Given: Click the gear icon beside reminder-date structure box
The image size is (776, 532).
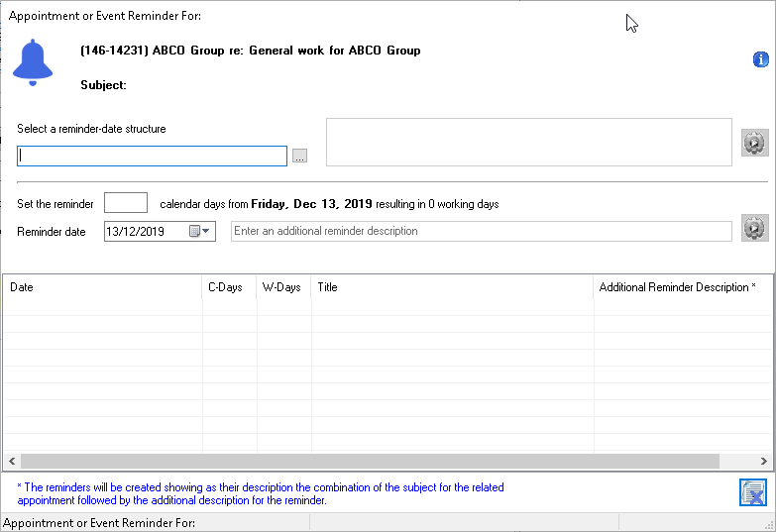Looking at the screenshot, I should [755, 143].
